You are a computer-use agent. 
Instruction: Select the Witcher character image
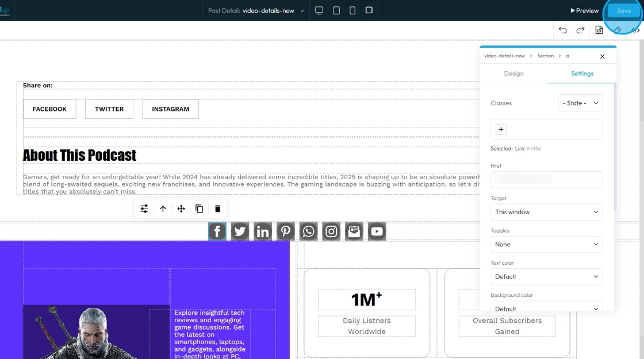pyautogui.click(x=97, y=332)
